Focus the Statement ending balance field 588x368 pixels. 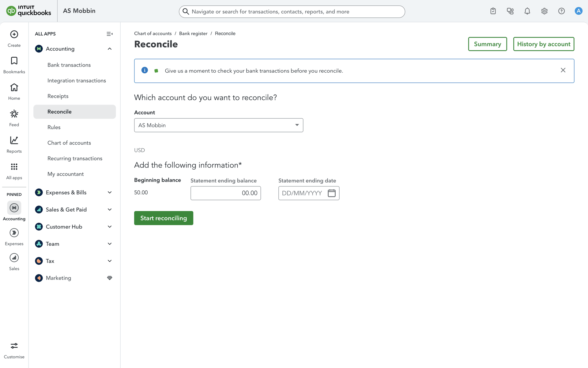pyautogui.click(x=226, y=193)
